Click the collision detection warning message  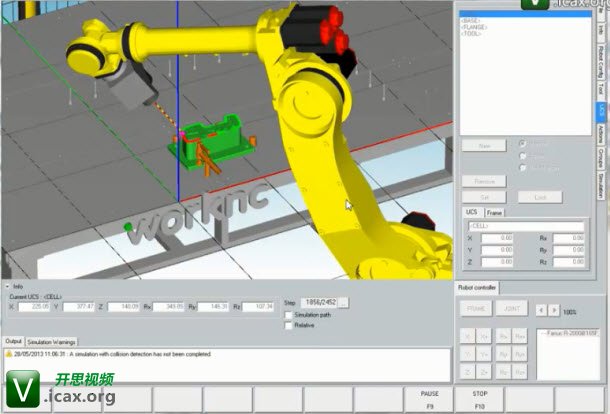point(113,354)
